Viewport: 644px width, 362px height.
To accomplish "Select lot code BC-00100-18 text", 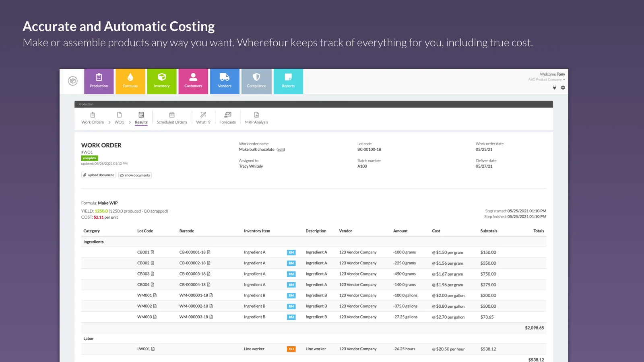I will [x=369, y=150].
